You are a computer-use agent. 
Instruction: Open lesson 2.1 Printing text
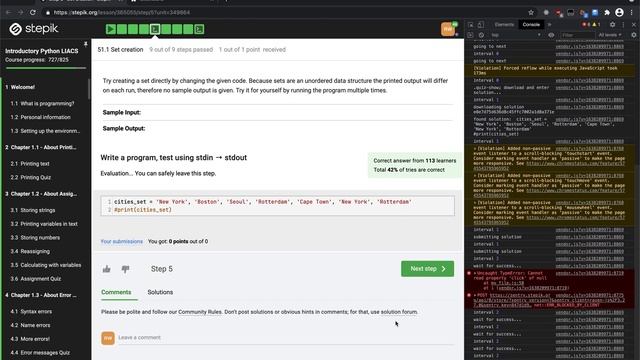(x=30, y=164)
